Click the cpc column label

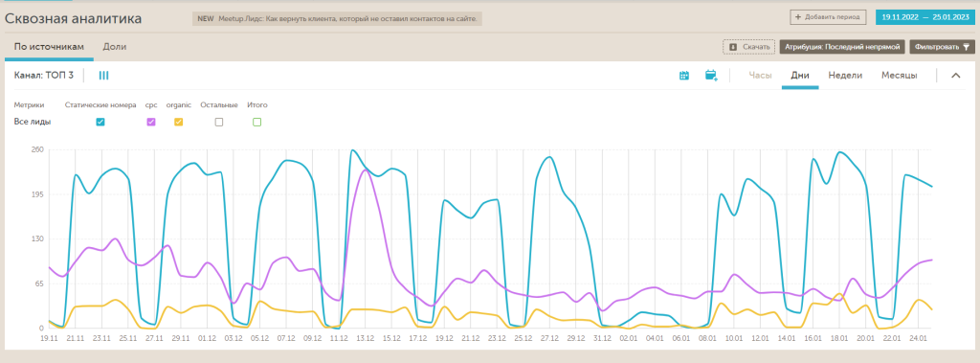(x=151, y=105)
